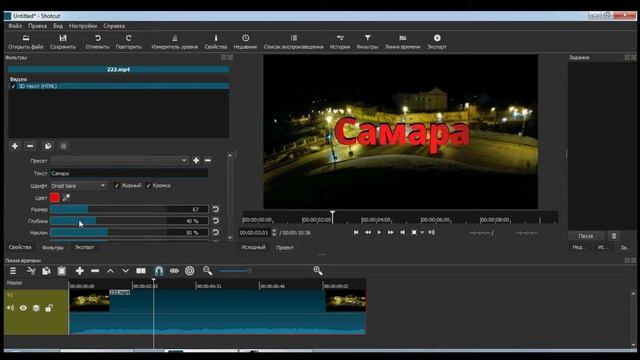
Task: Open the Settings (Настройки) menu
Action: 83,26
